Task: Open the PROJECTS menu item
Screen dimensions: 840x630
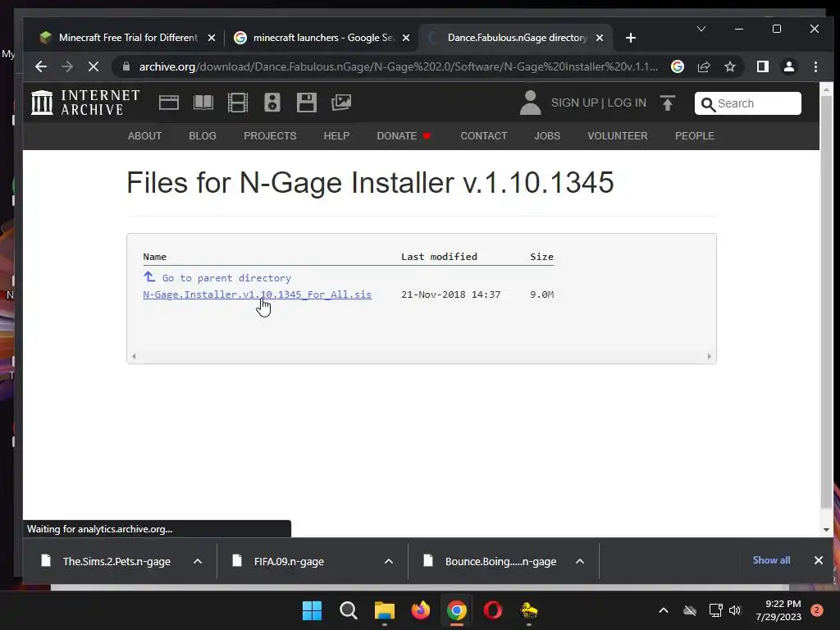Action: tap(270, 136)
